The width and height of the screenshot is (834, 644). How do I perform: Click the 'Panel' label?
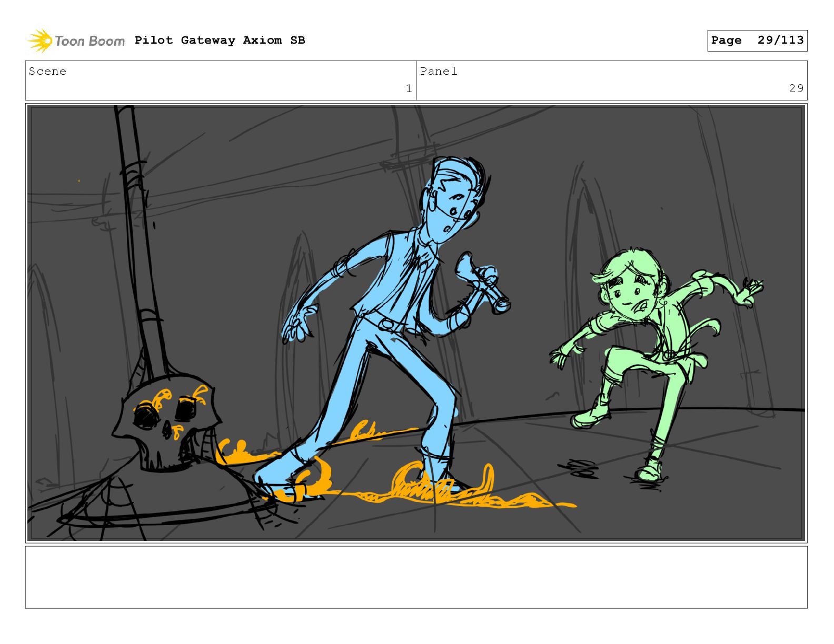pos(439,72)
